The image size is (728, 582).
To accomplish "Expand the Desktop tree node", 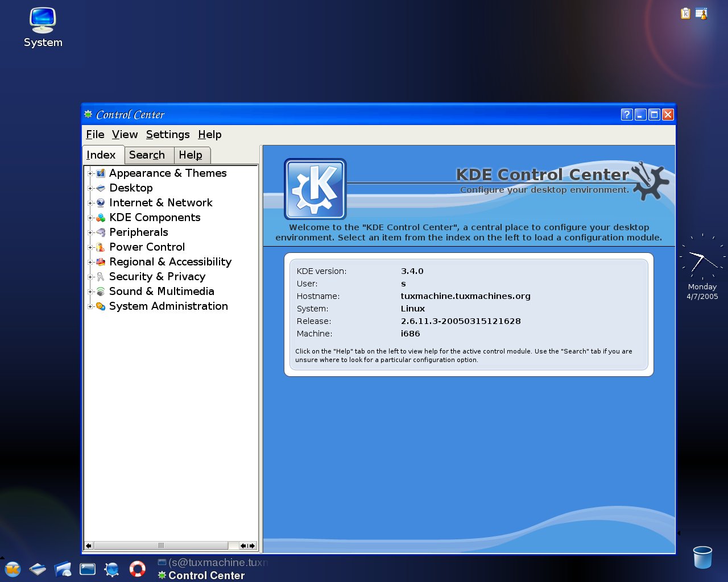I will click(90, 188).
